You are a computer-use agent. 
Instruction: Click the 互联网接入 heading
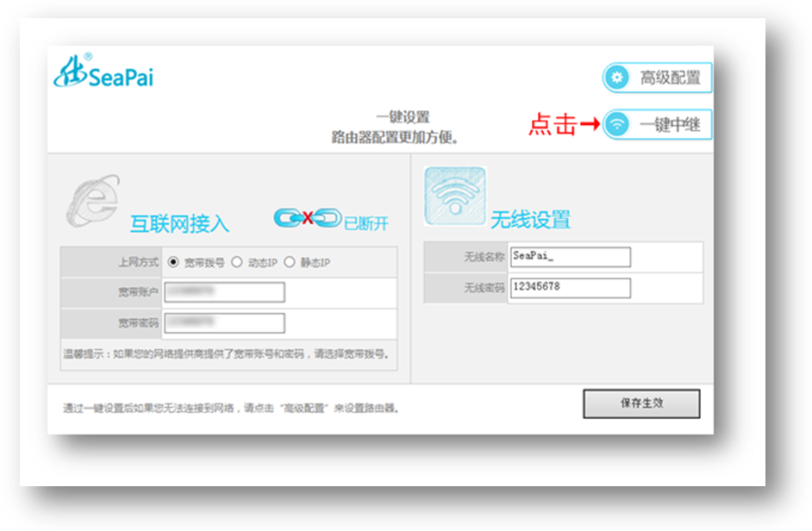pyautogui.click(x=179, y=224)
